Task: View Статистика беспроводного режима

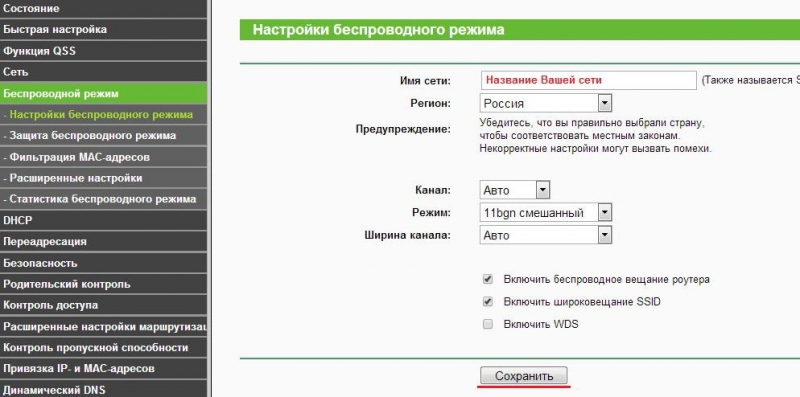Action: pyautogui.click(x=104, y=200)
